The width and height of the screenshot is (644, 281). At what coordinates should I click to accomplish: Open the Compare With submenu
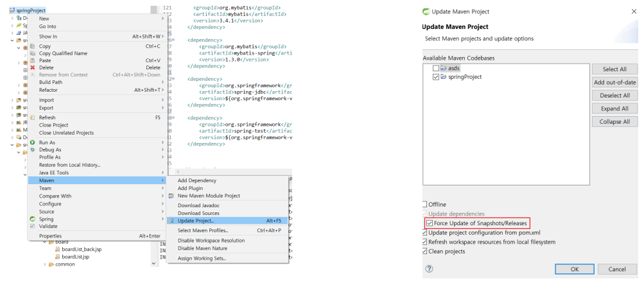point(98,196)
